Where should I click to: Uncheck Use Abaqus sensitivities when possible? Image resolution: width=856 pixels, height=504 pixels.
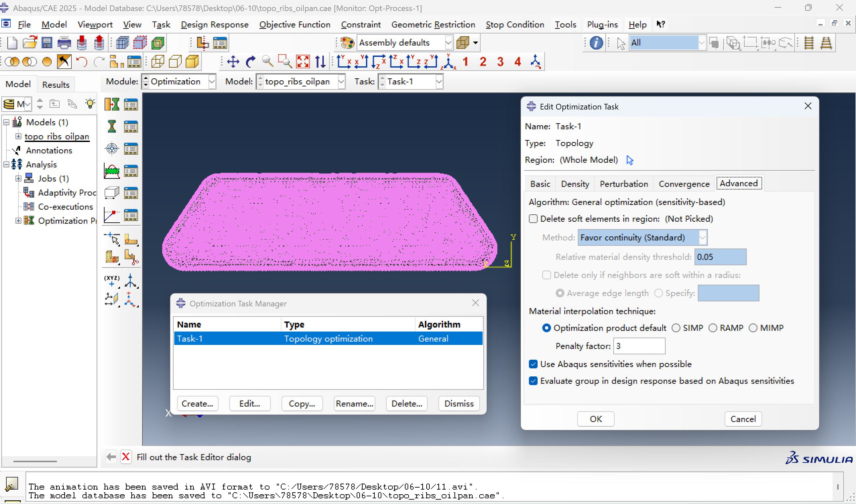pyautogui.click(x=533, y=364)
